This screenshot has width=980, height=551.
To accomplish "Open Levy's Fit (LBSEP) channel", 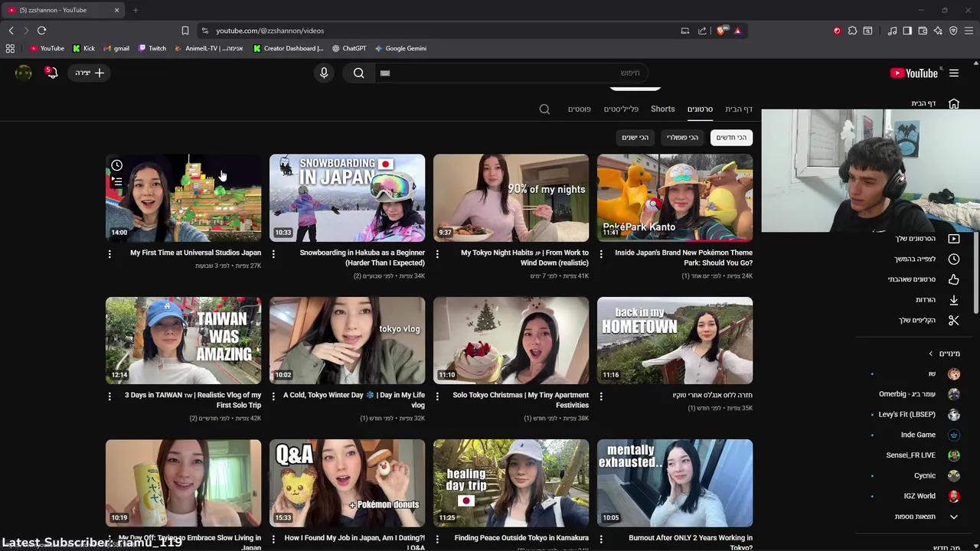I will click(919, 414).
